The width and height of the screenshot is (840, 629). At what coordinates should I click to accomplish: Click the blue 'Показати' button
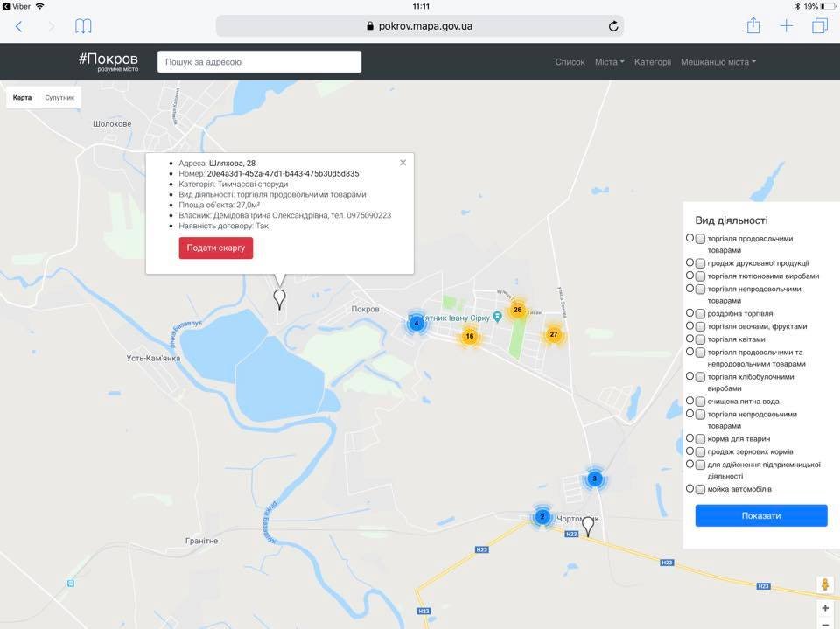click(760, 515)
